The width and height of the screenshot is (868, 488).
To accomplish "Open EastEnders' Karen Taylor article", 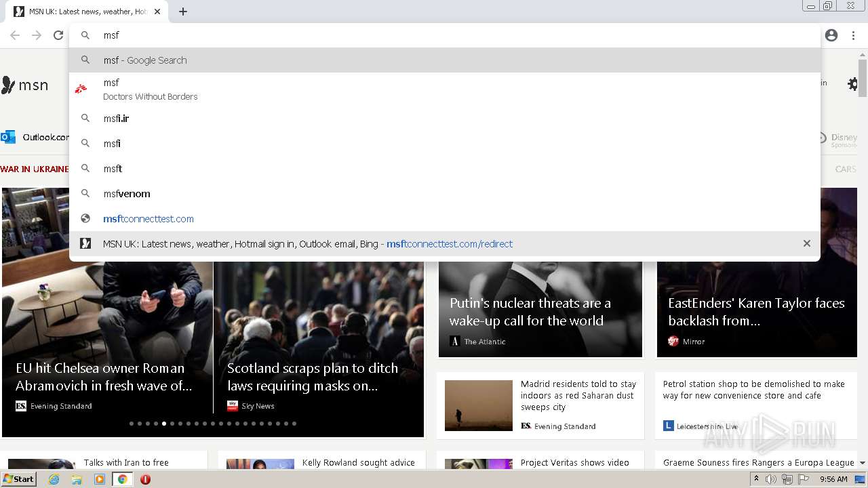I will pos(756,312).
